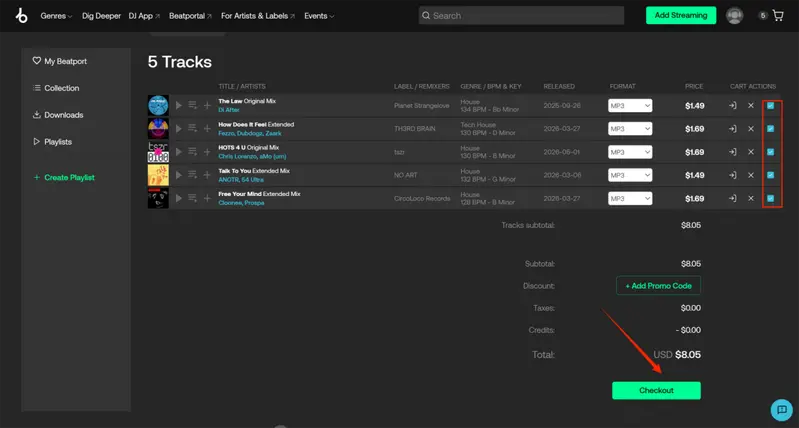Open Talk To You album artwork thumbnail
799x428 pixels.
click(x=158, y=175)
